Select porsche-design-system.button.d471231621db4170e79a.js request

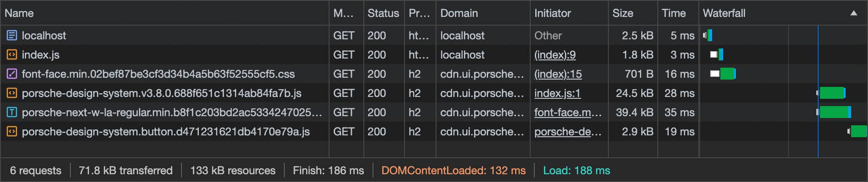point(165,132)
